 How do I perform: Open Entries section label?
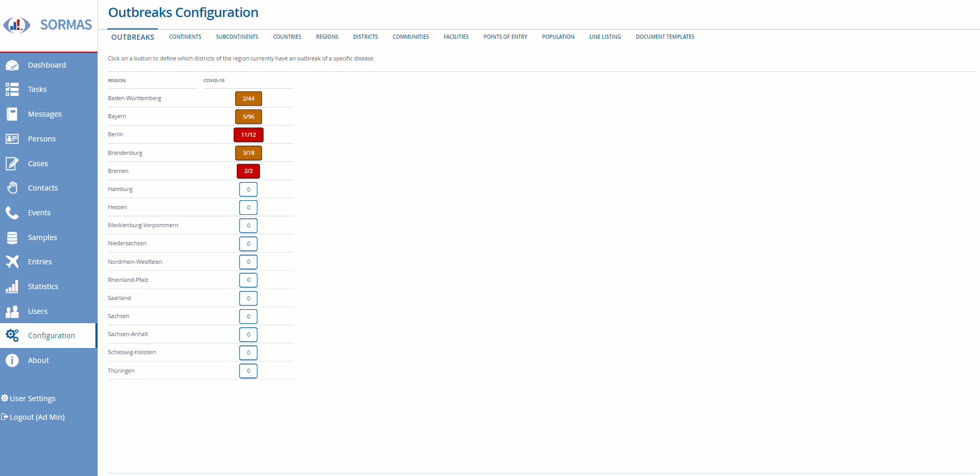pyautogui.click(x=40, y=262)
